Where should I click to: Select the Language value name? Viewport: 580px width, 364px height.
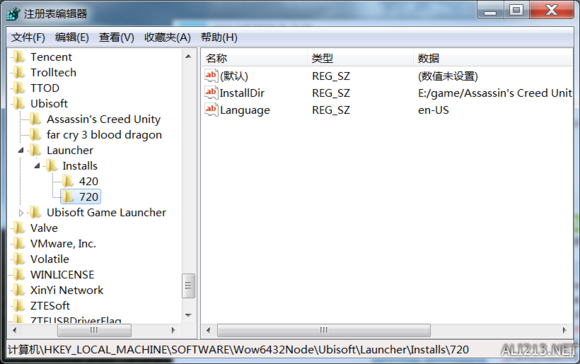(x=245, y=110)
